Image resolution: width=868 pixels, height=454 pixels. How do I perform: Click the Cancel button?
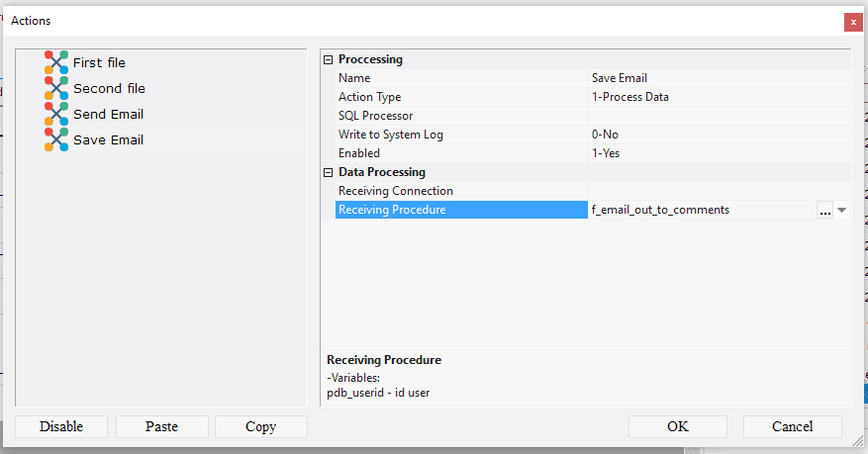792,426
